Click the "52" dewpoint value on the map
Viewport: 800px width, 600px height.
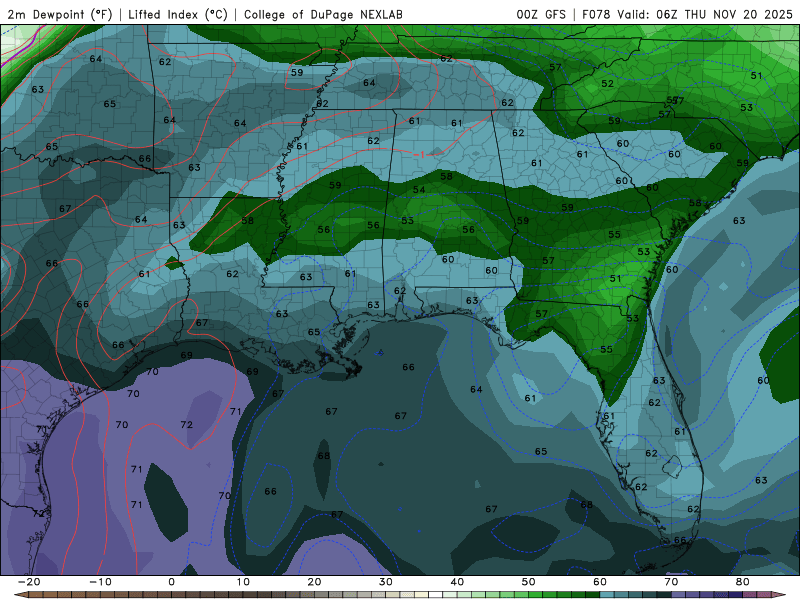(x=607, y=84)
